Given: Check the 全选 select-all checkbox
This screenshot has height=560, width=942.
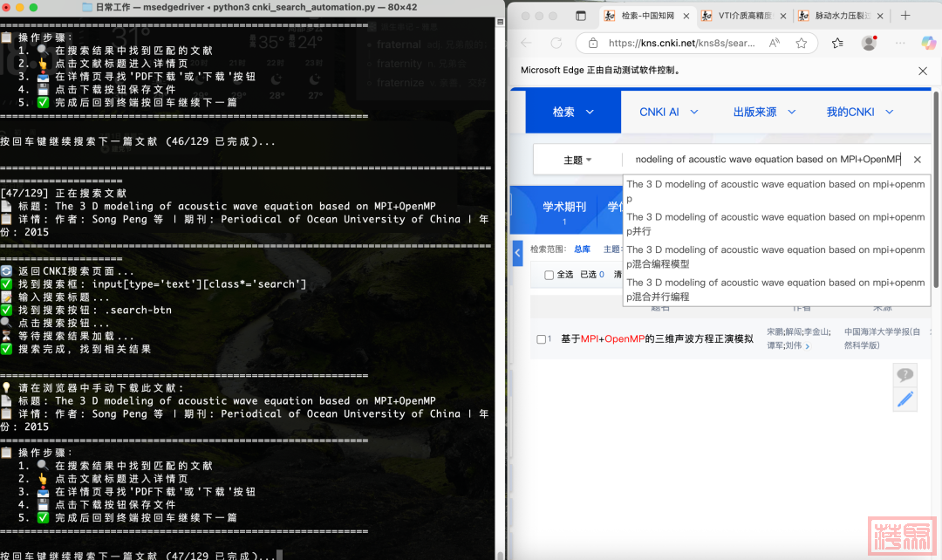Looking at the screenshot, I should [549, 275].
